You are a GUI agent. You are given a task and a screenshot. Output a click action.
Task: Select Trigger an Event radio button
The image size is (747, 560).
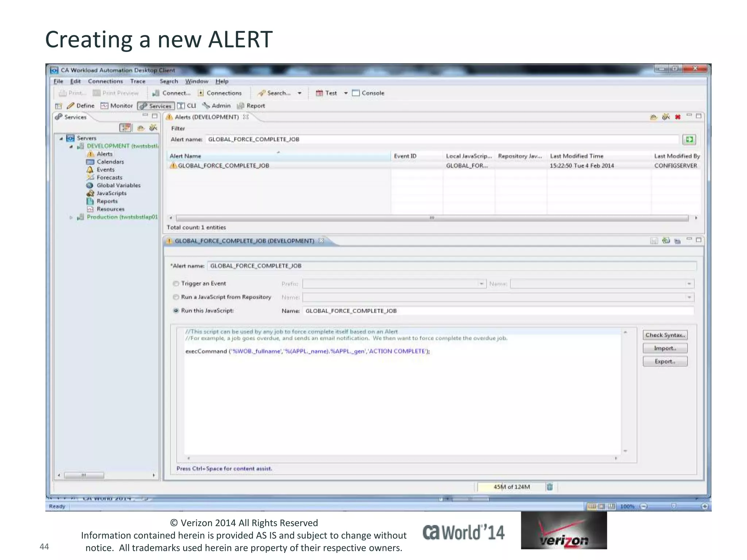(176, 284)
